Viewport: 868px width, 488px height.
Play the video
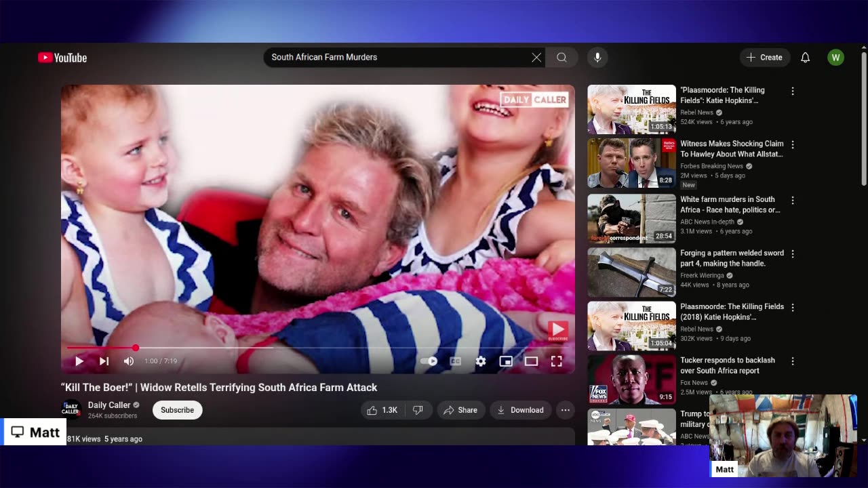pos(79,361)
